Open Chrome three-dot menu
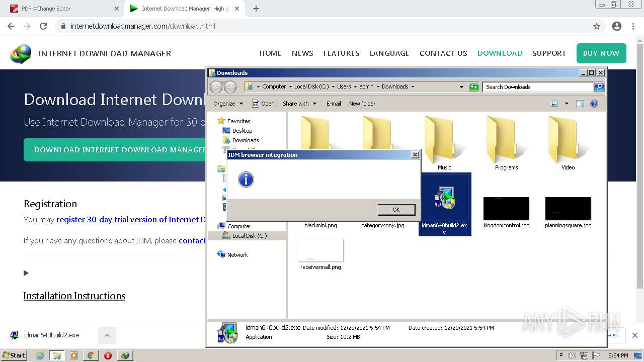This screenshot has height=362, width=644. pyautogui.click(x=633, y=26)
